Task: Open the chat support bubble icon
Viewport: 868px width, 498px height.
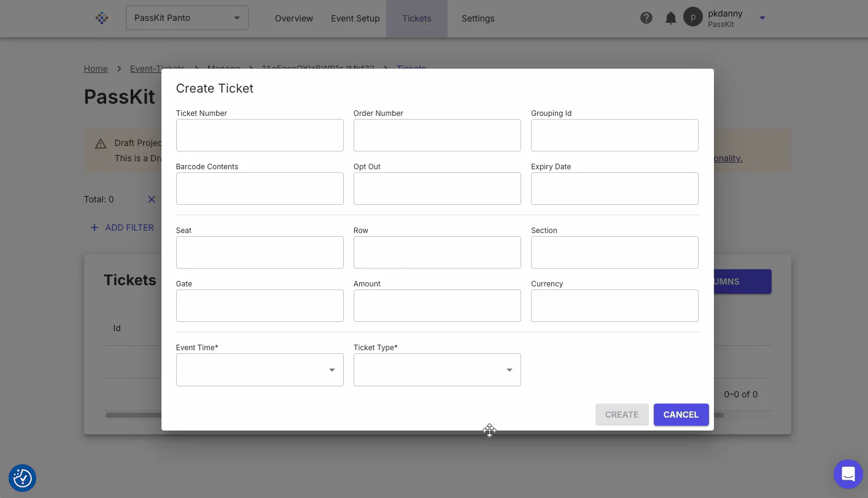Action: coord(848,474)
